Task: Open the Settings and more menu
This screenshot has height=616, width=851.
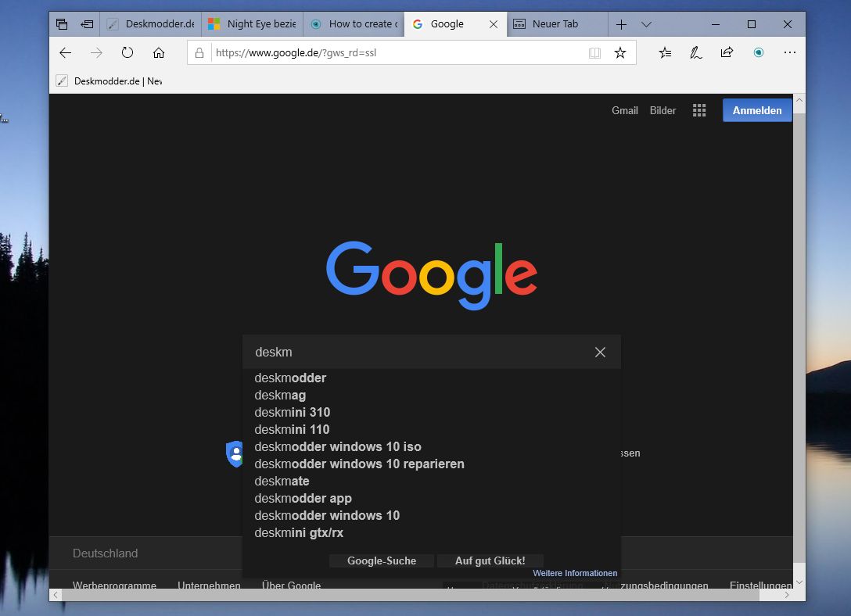Action: (x=790, y=52)
